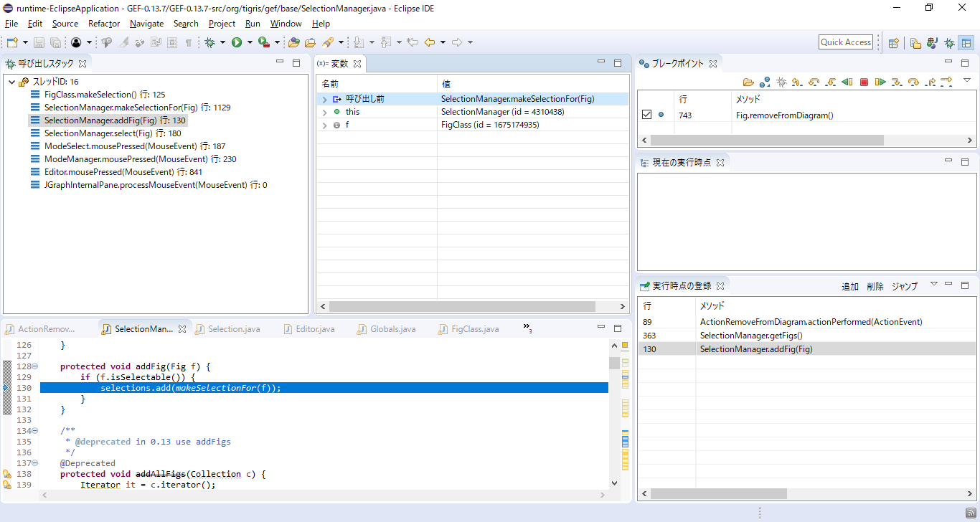Click the Run with toolbox (External Tools) icon
Image resolution: width=980 pixels, height=522 pixels.
pos(264,43)
